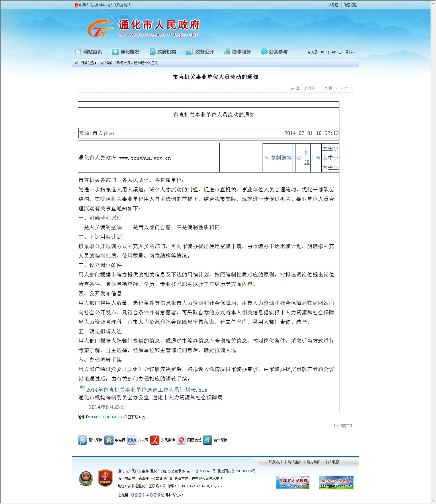The image size is (436, 504).
Task: Click the 网易微博 share icon
Action: pos(181,440)
